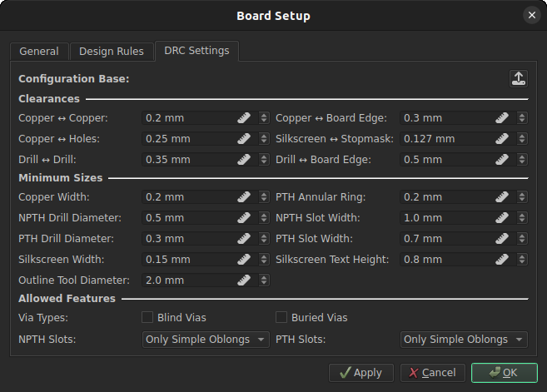Viewport: 547px width, 392px height.
Task: Adjust the NPTH Drill Diameter spinner arrows
Action: click(x=264, y=218)
